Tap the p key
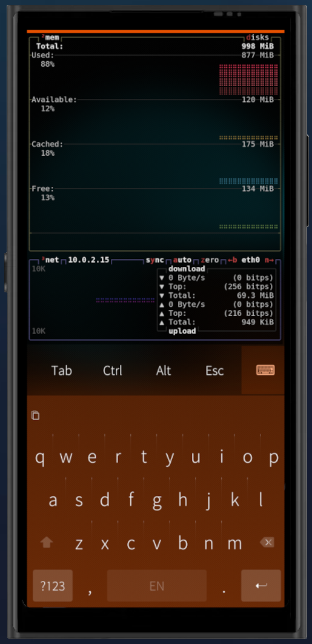This screenshot has width=312, height=644. pos(273,457)
